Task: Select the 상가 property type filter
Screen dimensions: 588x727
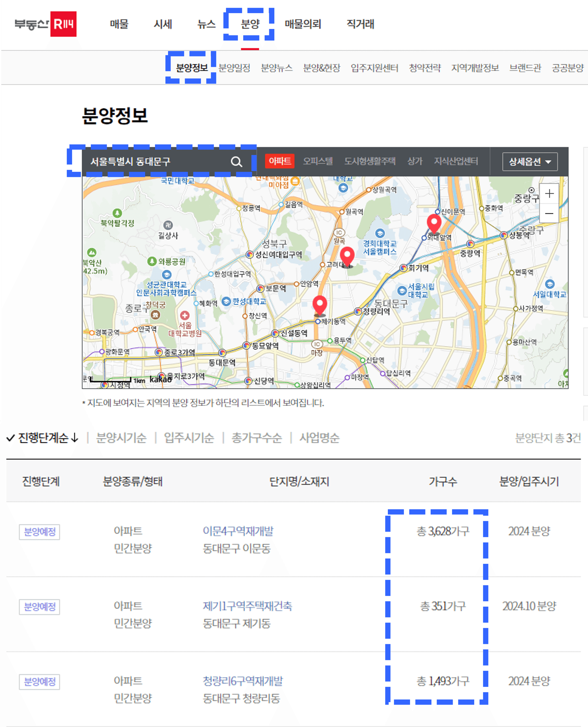Action: pyautogui.click(x=415, y=161)
